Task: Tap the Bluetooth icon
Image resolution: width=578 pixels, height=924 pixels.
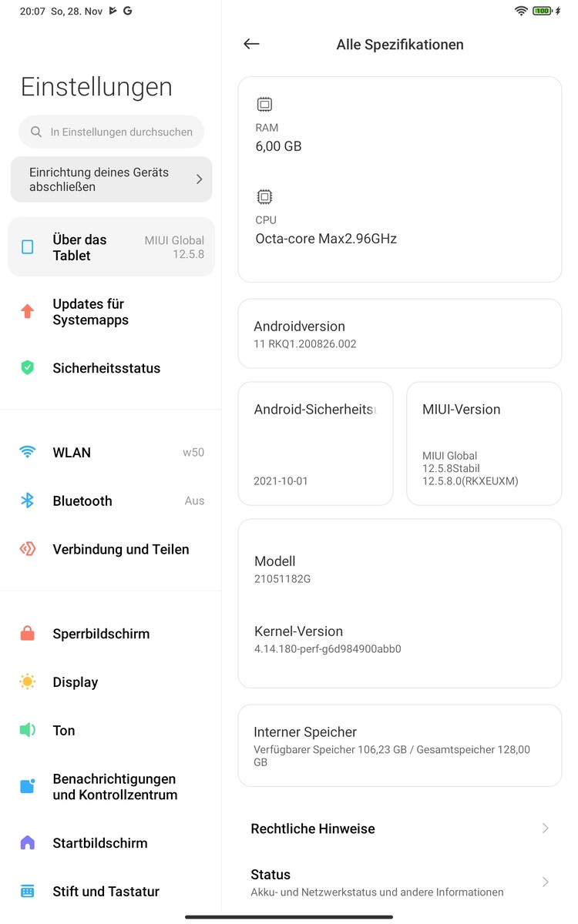Action: (x=28, y=501)
